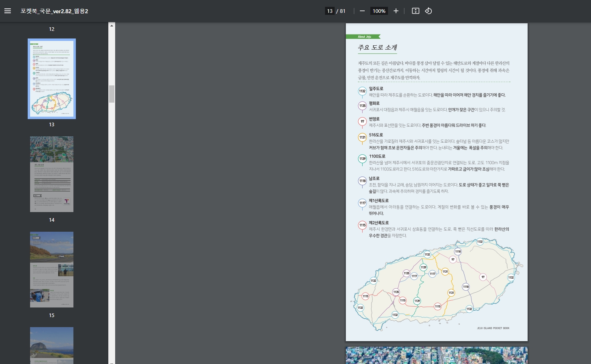
Task: Click the 516도로 road name
Action: coord(376,135)
